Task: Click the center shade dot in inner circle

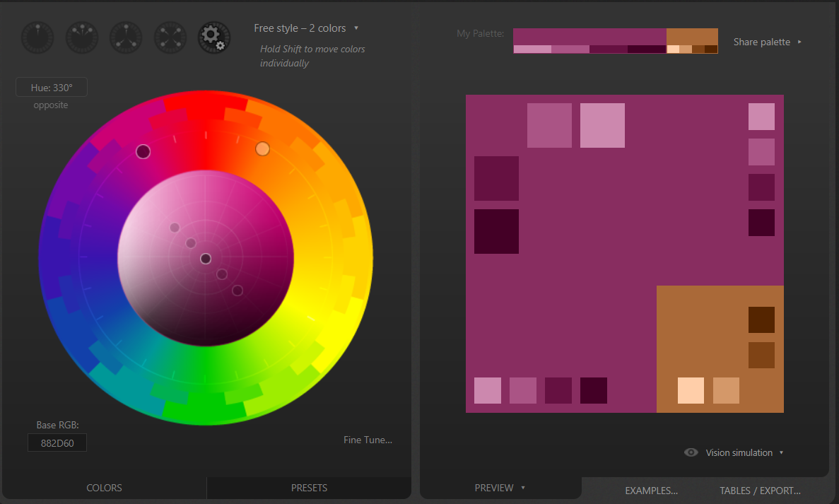Action: click(x=206, y=259)
